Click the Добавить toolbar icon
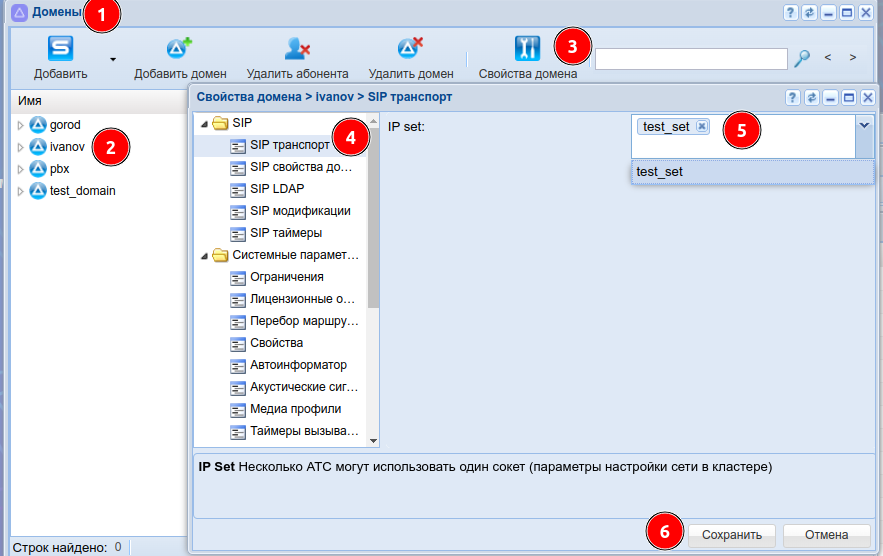 (60, 48)
